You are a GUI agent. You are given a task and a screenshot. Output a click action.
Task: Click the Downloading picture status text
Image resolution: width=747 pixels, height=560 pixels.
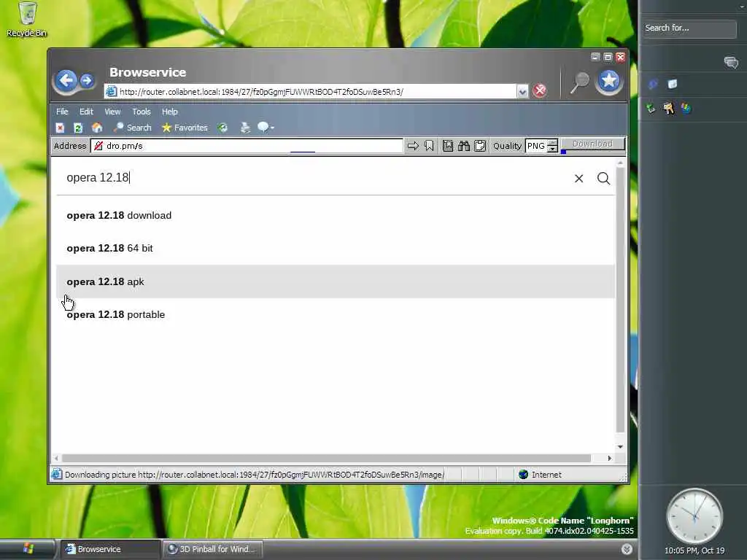tap(254, 474)
